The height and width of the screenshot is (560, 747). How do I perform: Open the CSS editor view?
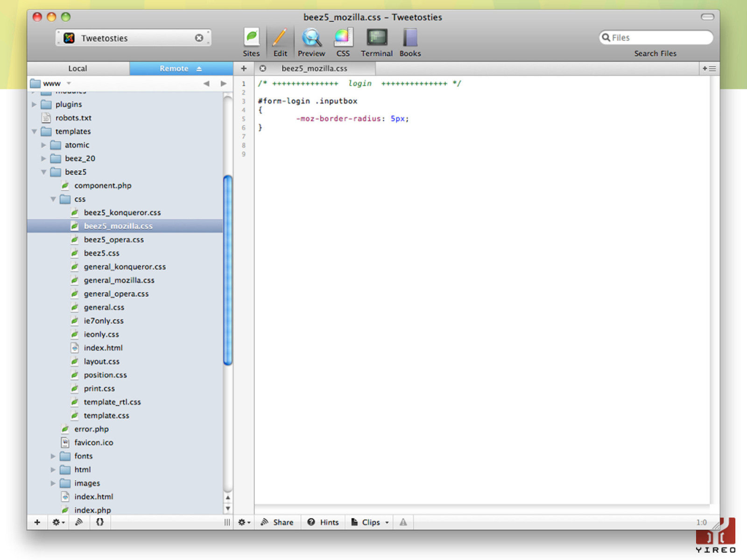click(343, 42)
